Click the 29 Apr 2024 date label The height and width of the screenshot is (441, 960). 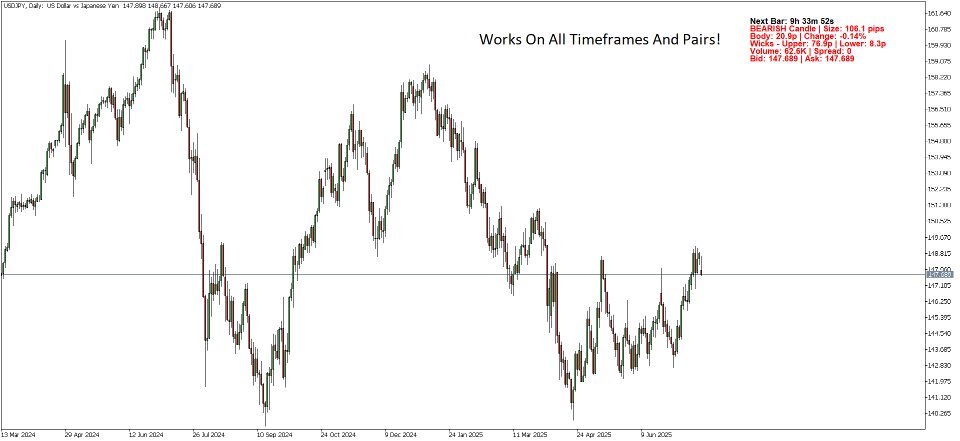[x=81, y=433]
